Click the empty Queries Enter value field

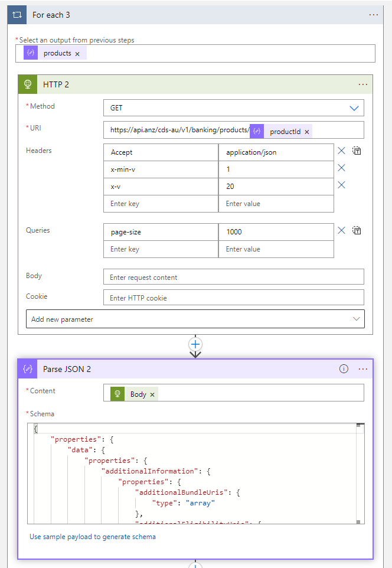pos(276,249)
